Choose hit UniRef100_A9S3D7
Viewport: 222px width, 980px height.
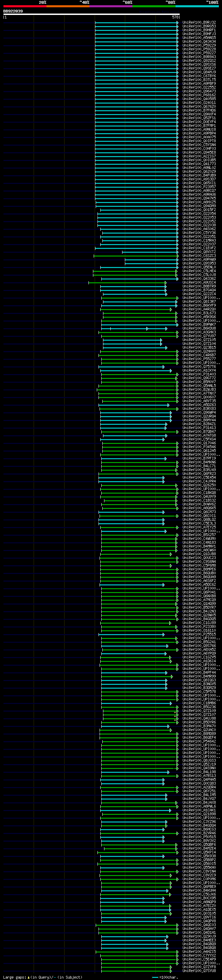199,179
